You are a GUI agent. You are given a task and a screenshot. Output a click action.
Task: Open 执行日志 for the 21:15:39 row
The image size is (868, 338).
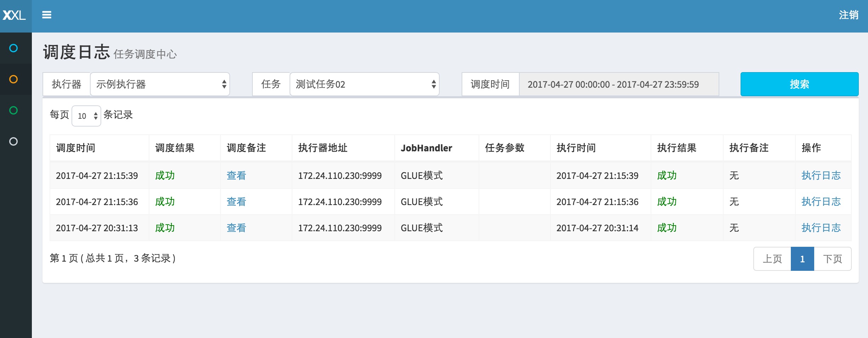coord(821,175)
